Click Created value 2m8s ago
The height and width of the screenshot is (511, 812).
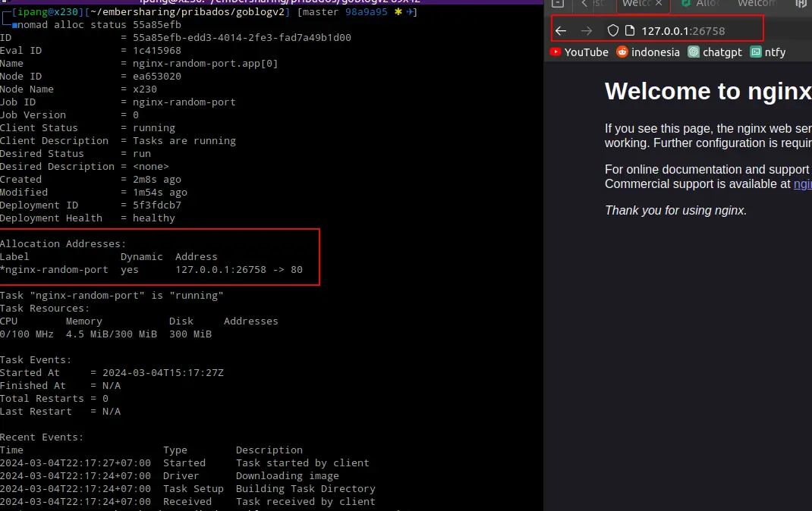(x=157, y=180)
